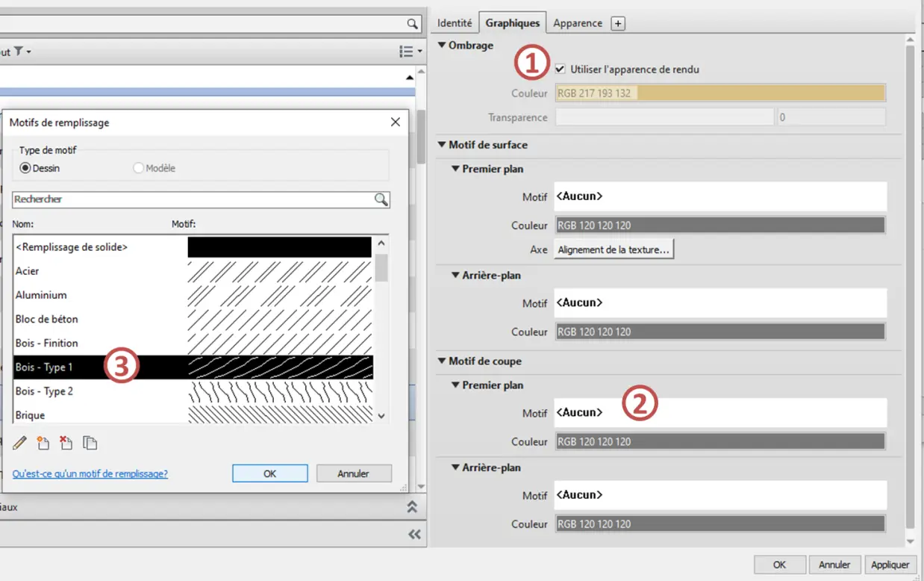Open the list view options icon
Screen dimensions: 924x581
(406, 52)
